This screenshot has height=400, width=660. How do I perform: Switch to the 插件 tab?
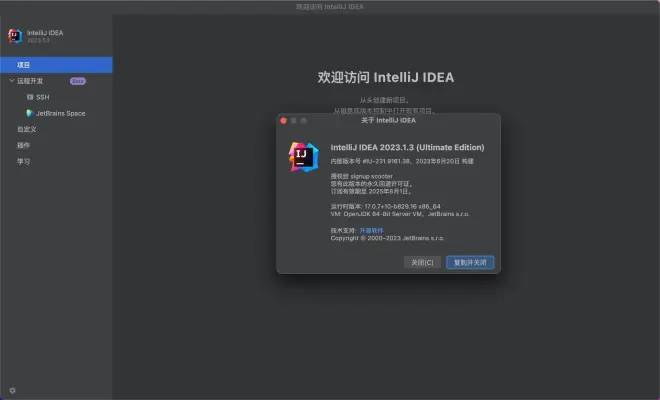point(23,145)
